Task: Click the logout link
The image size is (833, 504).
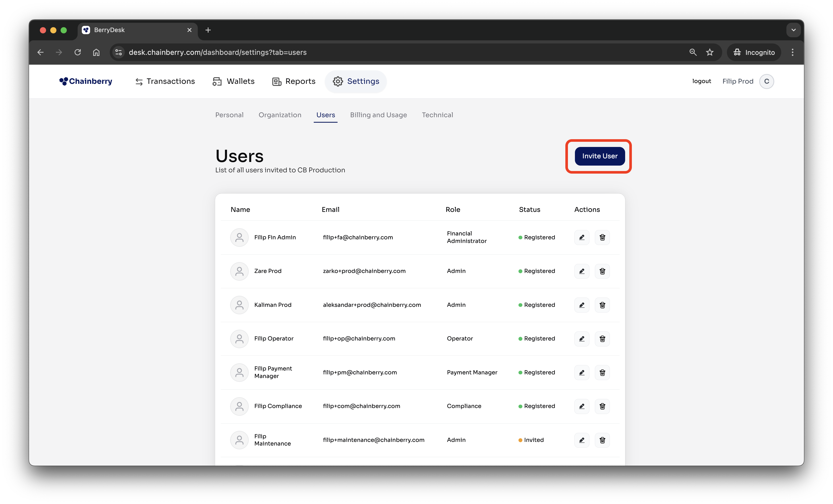Action: tap(701, 81)
